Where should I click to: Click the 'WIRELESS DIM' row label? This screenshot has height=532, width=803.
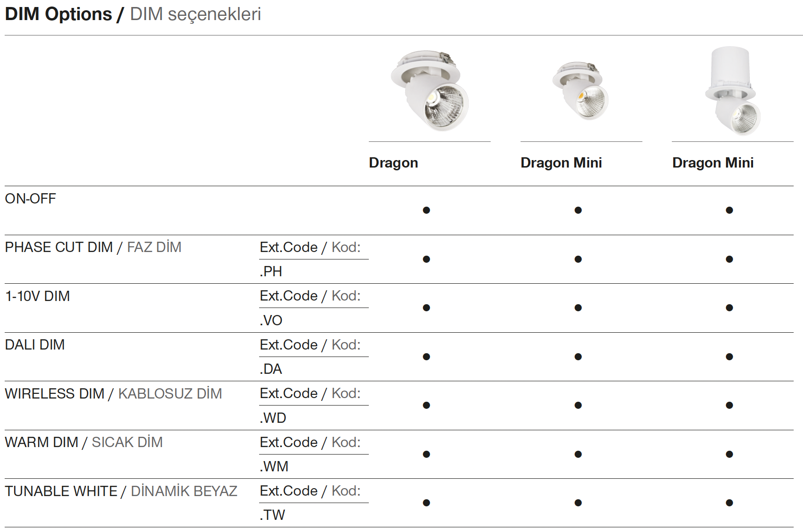[55, 394]
